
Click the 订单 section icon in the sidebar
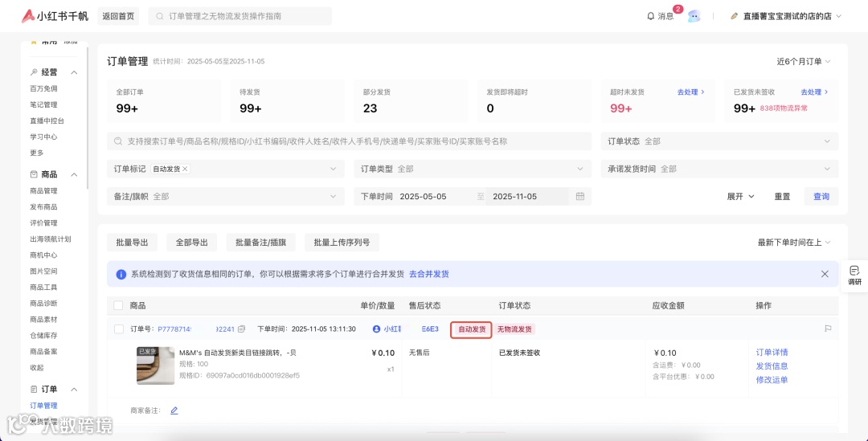(x=34, y=389)
